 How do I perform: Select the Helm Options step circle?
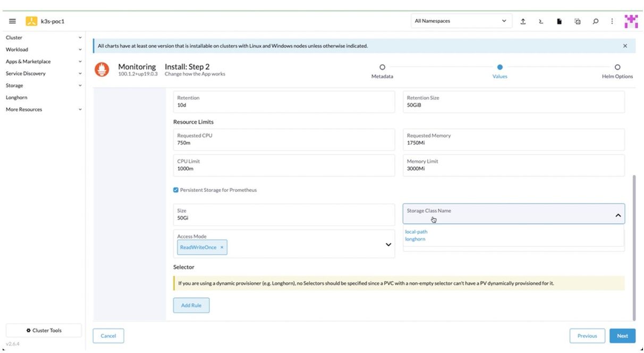(x=617, y=68)
